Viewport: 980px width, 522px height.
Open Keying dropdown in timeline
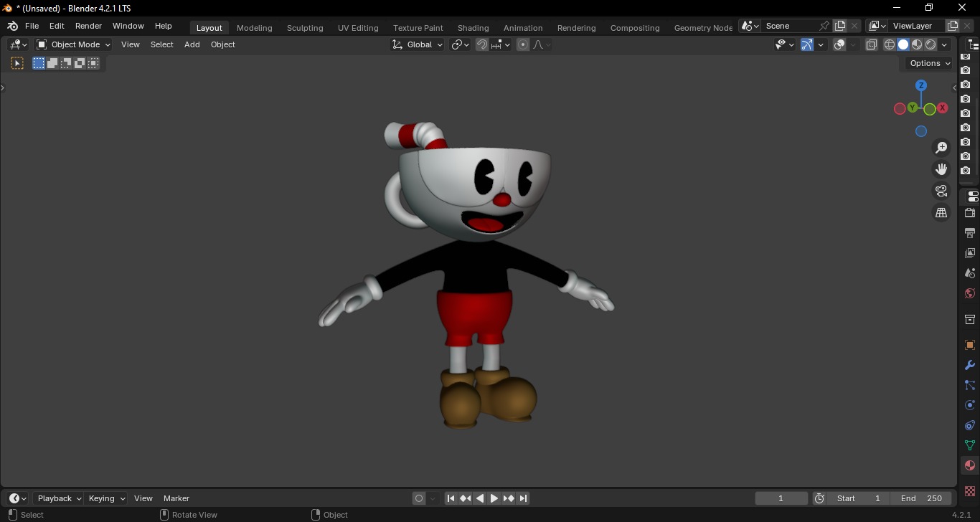[106, 498]
